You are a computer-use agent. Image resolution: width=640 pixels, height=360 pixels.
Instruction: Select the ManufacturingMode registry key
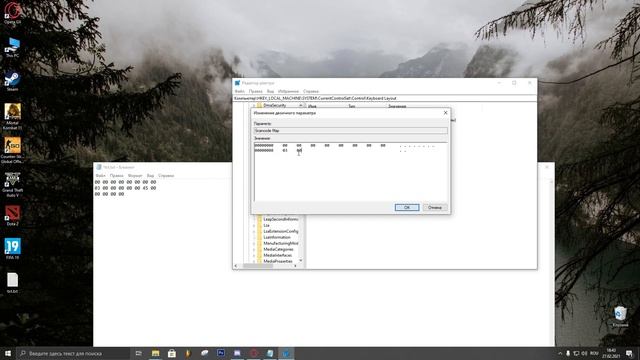[281, 243]
